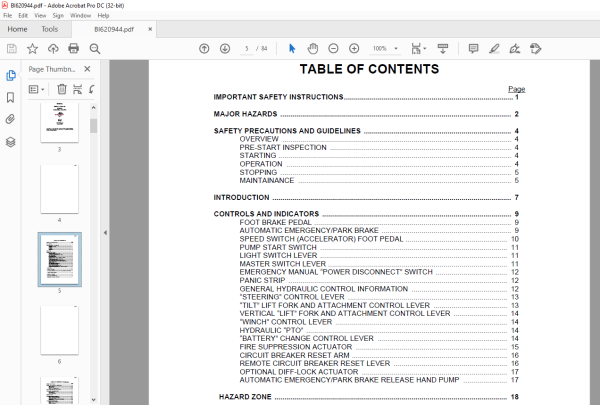Zoom in with plus icon
Screen dimensions: 600x405
tap(354, 49)
